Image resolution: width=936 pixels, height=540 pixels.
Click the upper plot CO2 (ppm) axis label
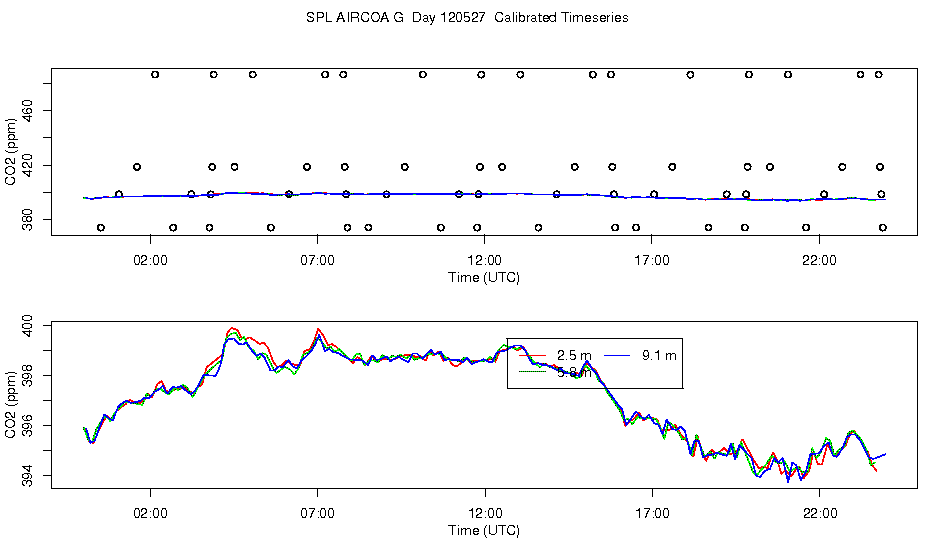(x=10, y=152)
